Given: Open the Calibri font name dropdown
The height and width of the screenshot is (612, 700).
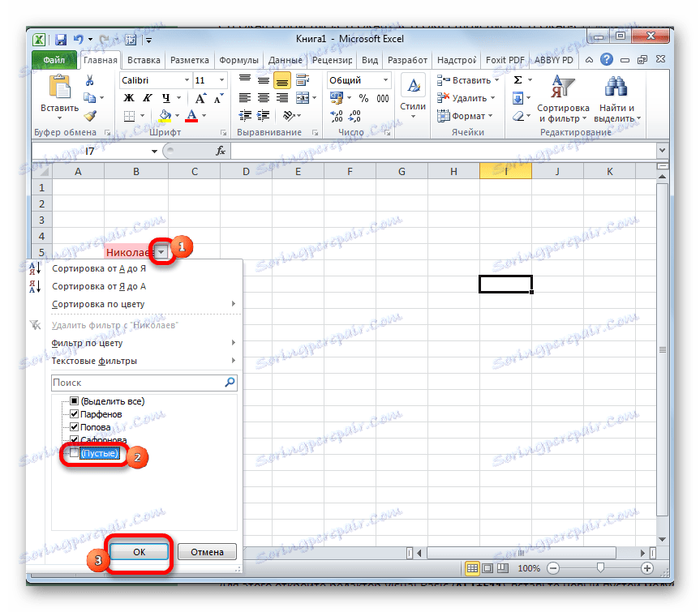Looking at the screenshot, I should 187,80.
